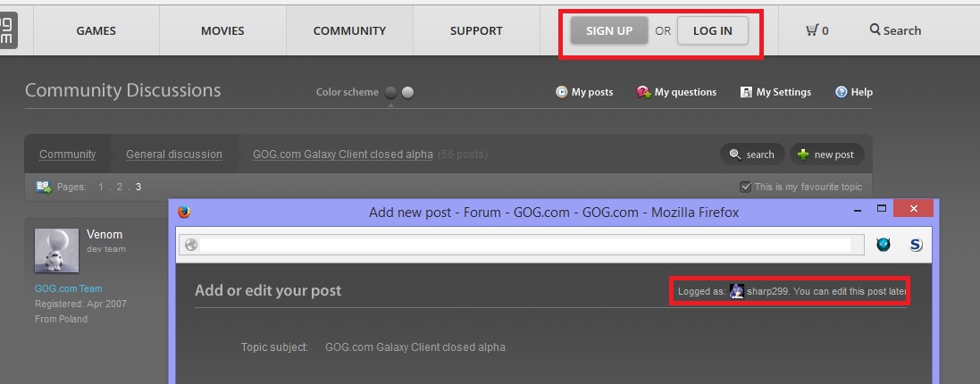980x384 pixels.
Task: Select page 3 of topic
Action: tap(138, 187)
